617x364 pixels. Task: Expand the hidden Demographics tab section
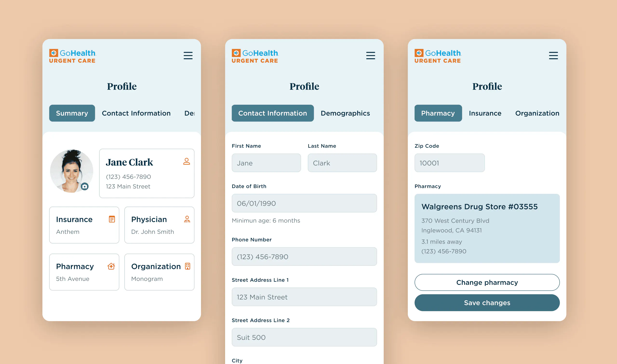click(x=345, y=113)
